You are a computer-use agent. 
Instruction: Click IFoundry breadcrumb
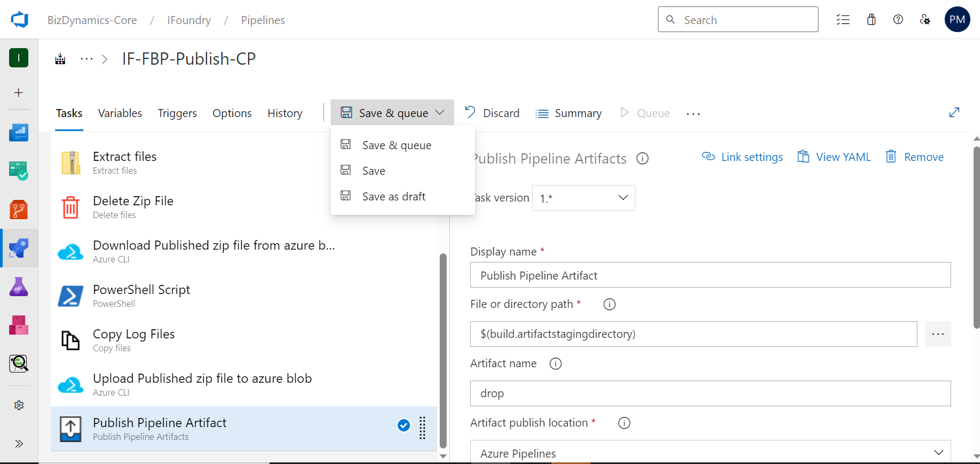pos(189,20)
